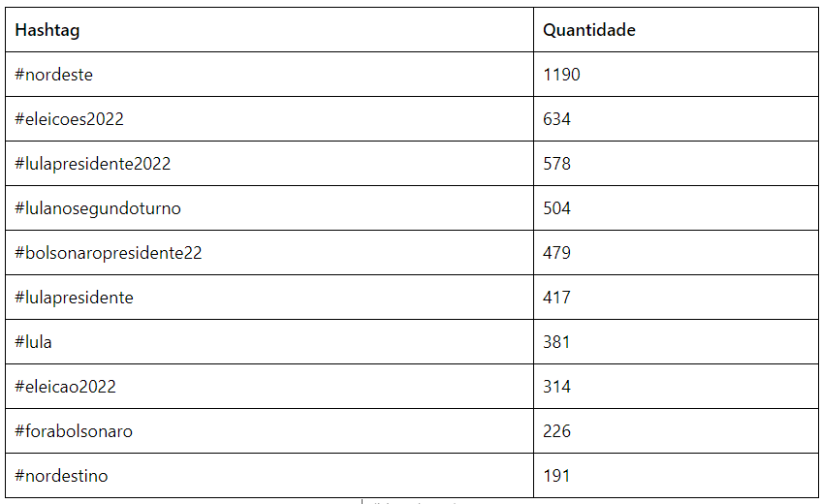Click the 634 quantity value
The height and width of the screenshot is (504, 822).
coord(557,119)
